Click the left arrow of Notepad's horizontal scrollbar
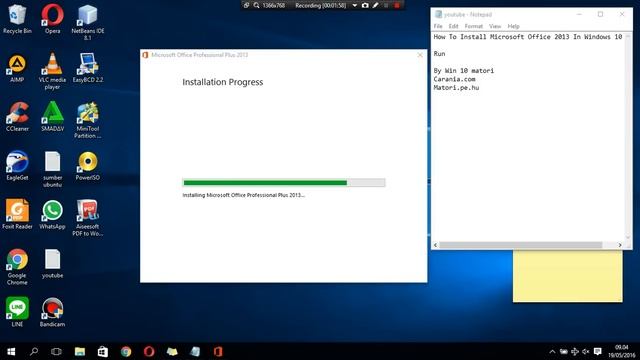This screenshot has width=640, height=360. tap(436, 245)
